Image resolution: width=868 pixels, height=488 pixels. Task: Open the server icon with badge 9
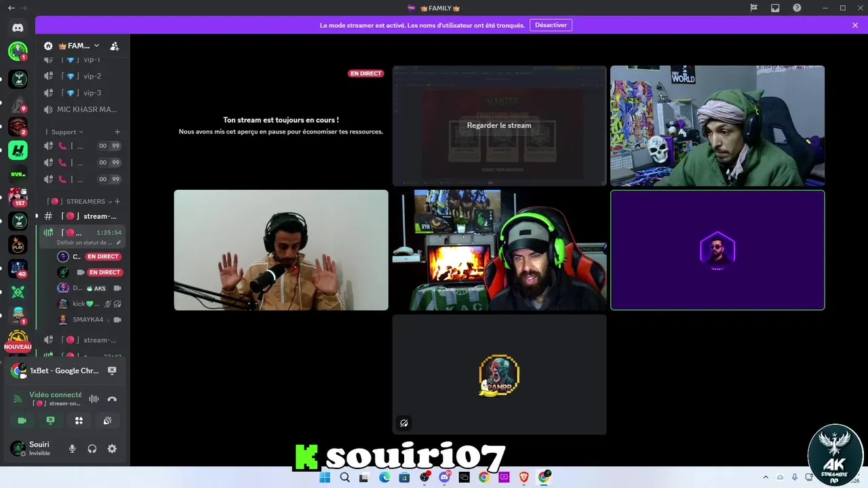pyautogui.click(x=18, y=103)
